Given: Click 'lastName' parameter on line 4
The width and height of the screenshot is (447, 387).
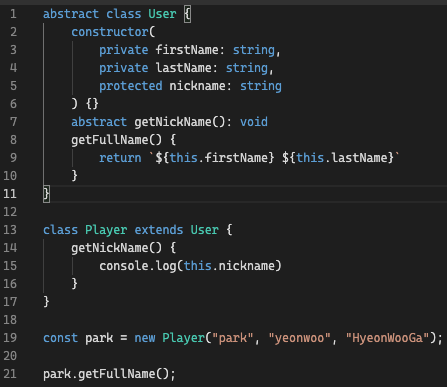Looking at the screenshot, I should pos(183,68).
